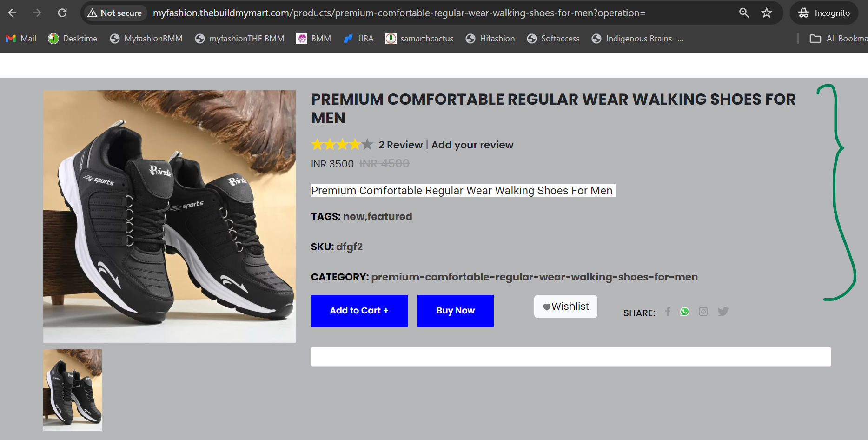Open the Incognito profile indicator
868x440 pixels.
(825, 13)
